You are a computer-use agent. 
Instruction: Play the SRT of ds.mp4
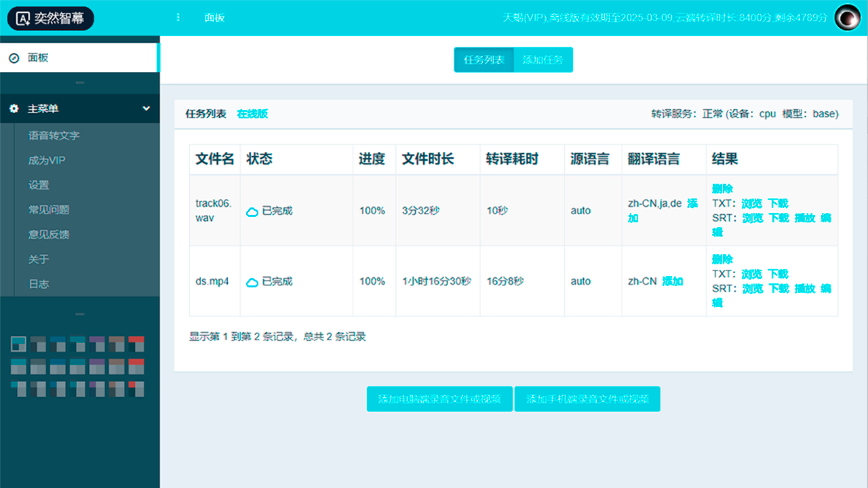click(x=805, y=288)
